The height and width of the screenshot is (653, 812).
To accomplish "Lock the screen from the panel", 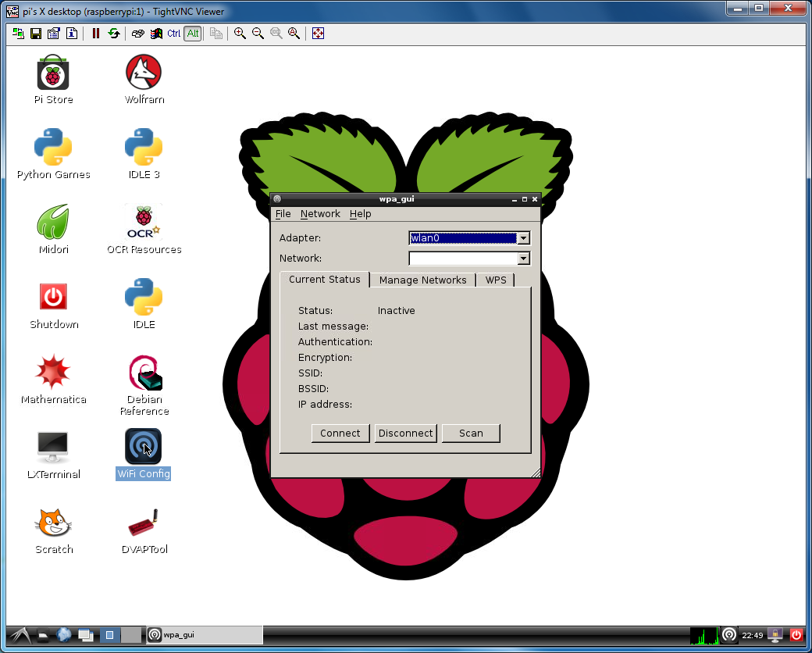I will click(x=776, y=635).
